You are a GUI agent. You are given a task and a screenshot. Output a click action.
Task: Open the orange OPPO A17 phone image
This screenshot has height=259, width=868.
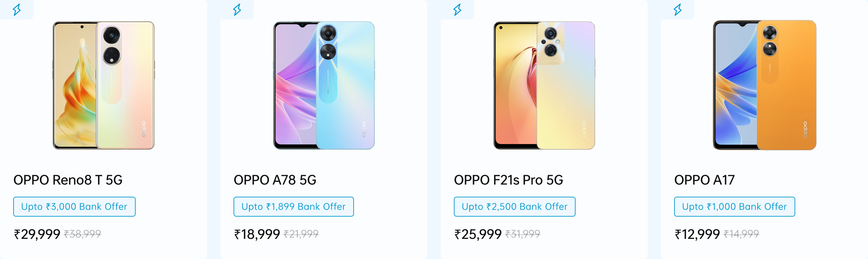[x=764, y=85]
